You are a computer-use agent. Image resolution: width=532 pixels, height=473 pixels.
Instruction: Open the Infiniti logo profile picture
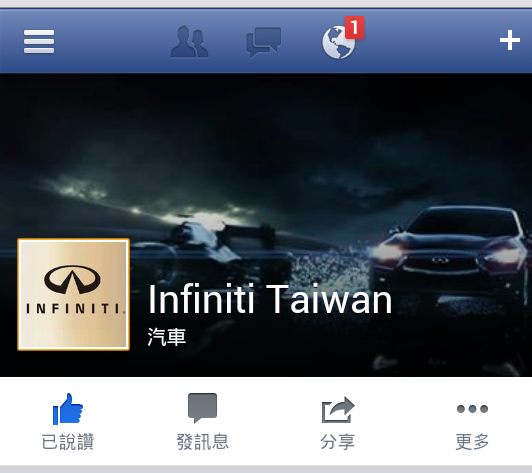click(74, 295)
